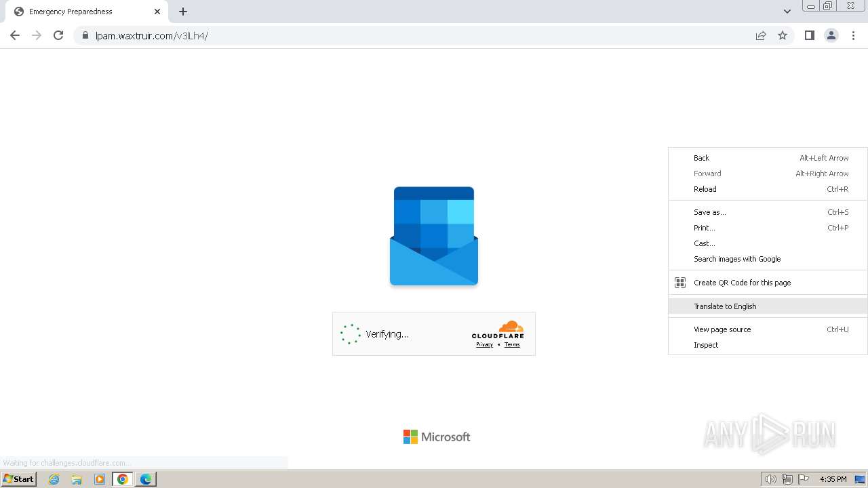
Task: Open media player taskbar icon
Action: pos(100,479)
